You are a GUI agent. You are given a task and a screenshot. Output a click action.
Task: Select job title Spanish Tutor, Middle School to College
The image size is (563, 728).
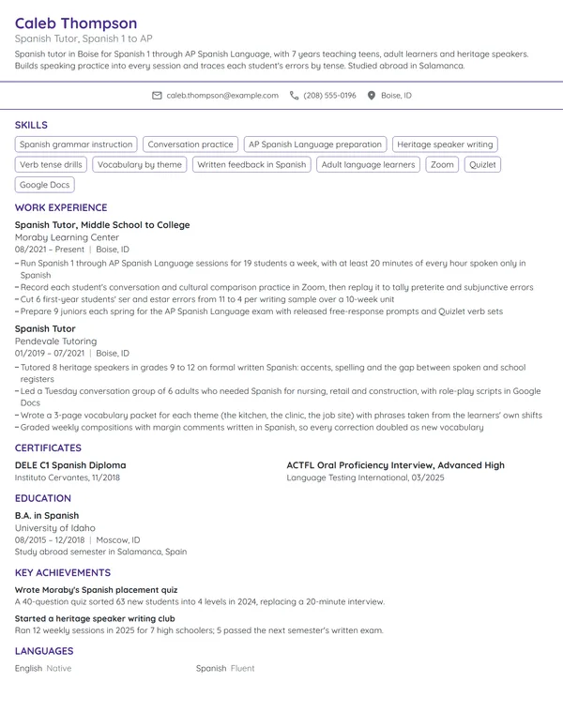[102, 225]
